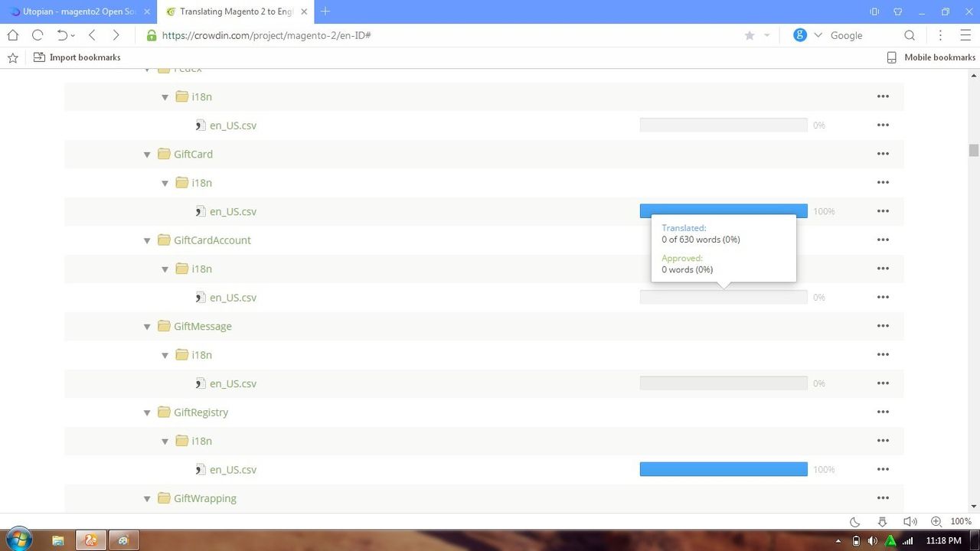Go to the browser home page

click(x=13, y=35)
